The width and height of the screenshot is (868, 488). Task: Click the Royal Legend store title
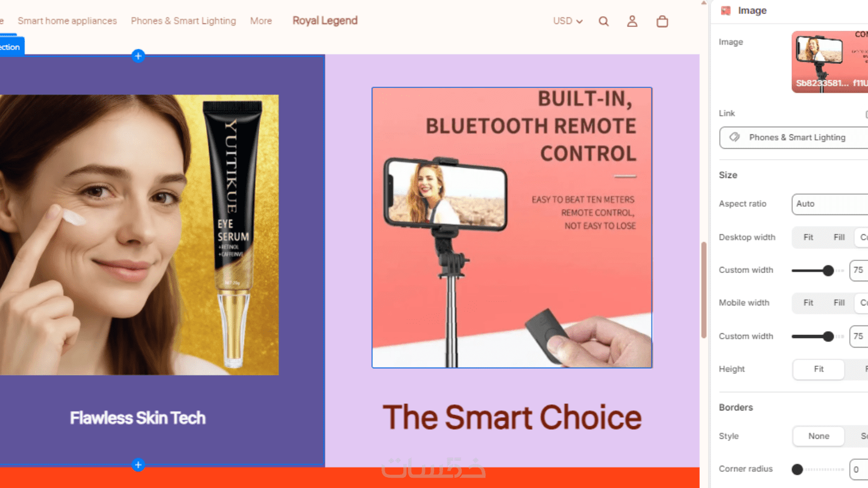tap(325, 21)
